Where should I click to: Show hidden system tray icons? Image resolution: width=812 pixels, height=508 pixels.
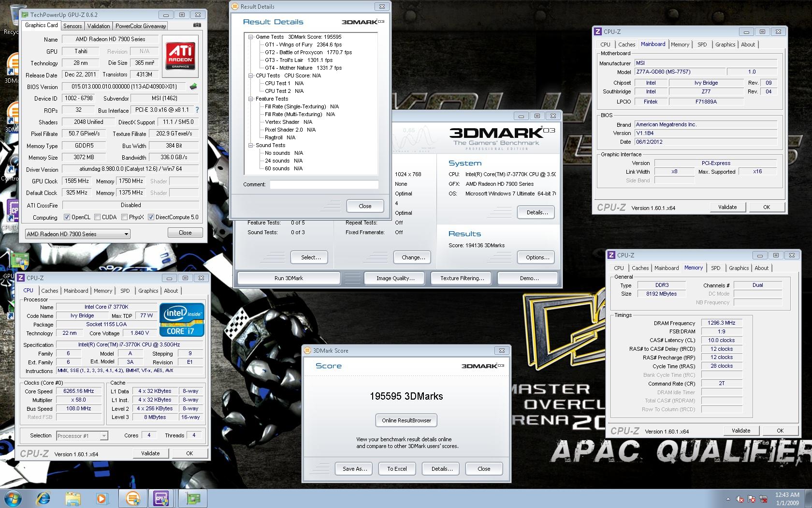(x=728, y=499)
